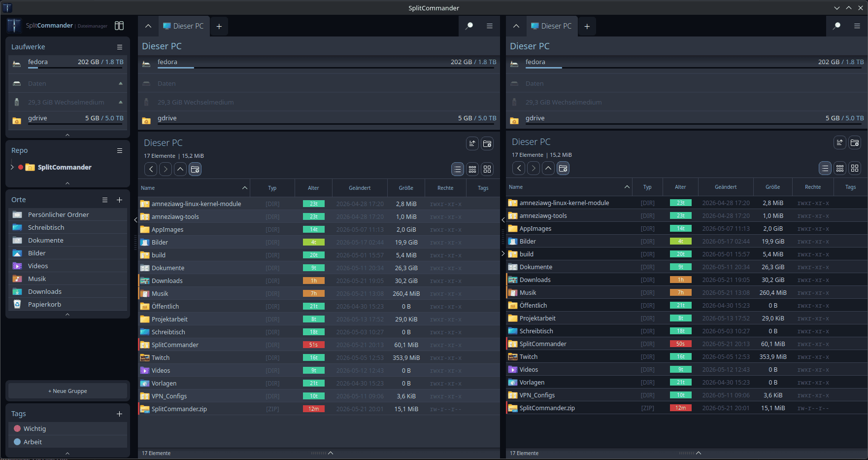
Task: Toggle the dual-pane layout icon
Action: (x=119, y=26)
